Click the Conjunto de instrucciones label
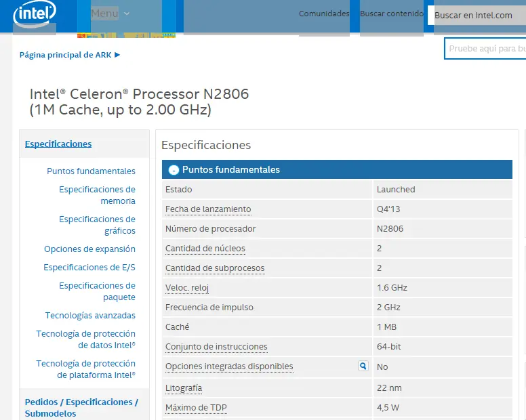This screenshot has height=420, width=526. tap(216, 347)
